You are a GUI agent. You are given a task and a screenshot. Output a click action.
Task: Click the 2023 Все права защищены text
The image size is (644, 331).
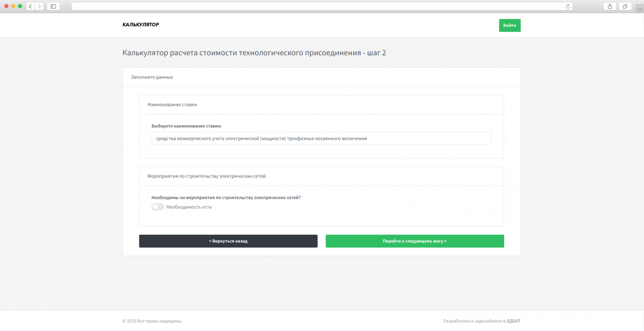click(152, 321)
